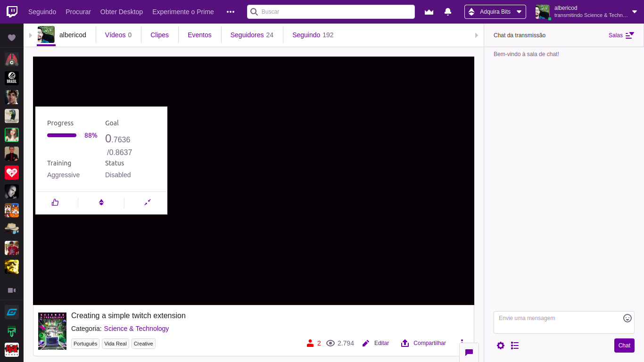Viewport: 644px width, 362px height.
Task: Go to Seguindo in the top navigation
Action: click(42, 12)
